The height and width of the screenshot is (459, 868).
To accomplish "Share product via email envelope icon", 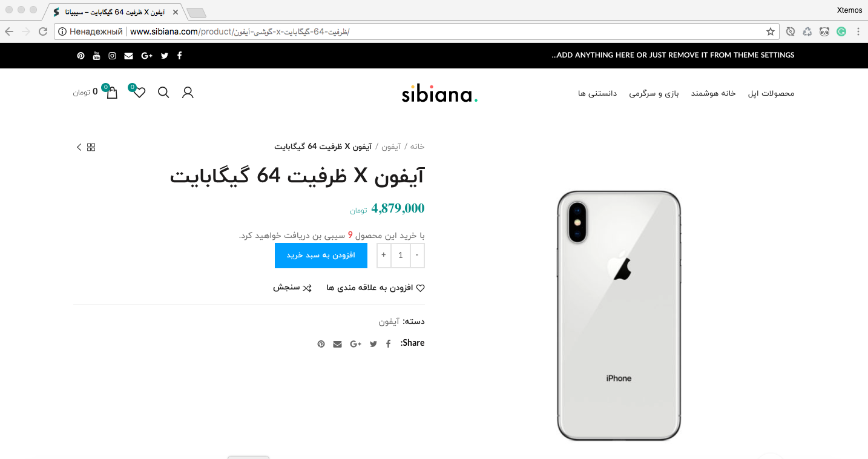I will 337,344.
